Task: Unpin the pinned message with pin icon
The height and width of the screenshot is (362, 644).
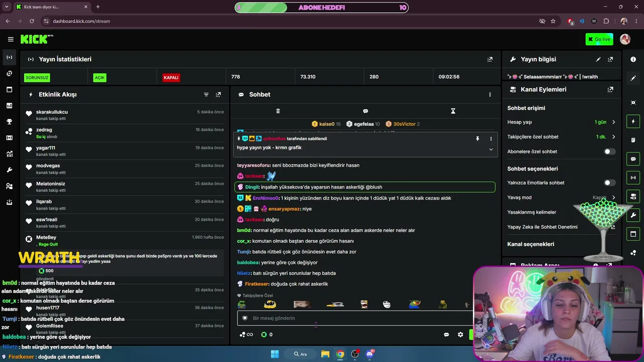Action: (477, 139)
